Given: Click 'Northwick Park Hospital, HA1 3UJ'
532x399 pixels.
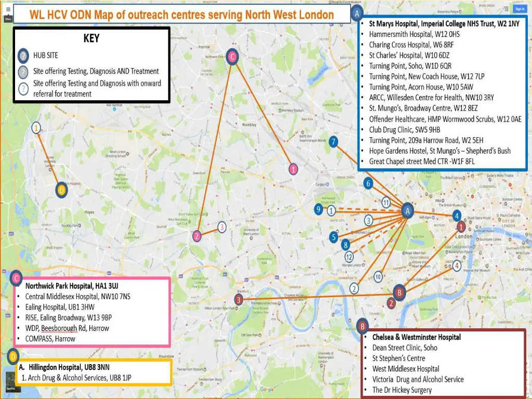Looking at the screenshot, I should [x=72, y=286].
